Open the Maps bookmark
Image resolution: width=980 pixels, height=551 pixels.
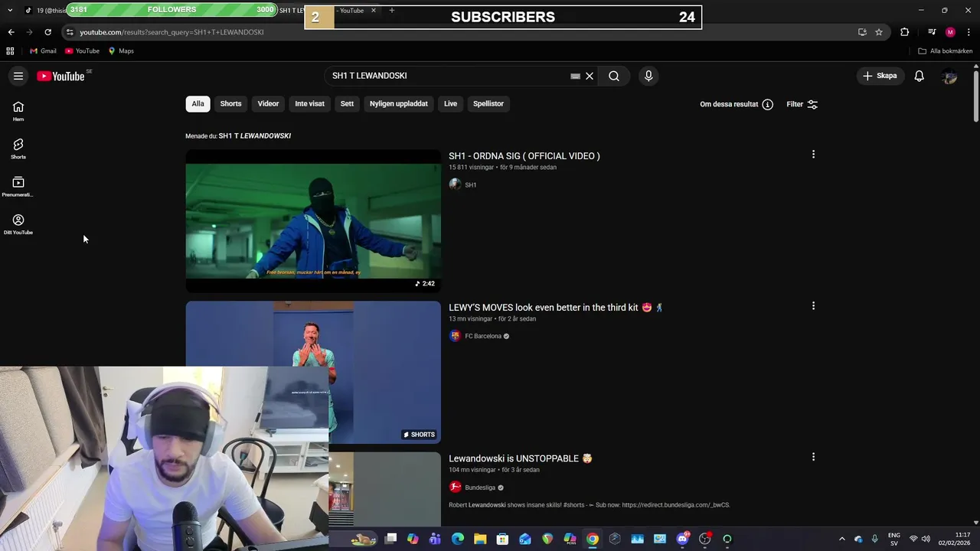pyautogui.click(x=121, y=51)
